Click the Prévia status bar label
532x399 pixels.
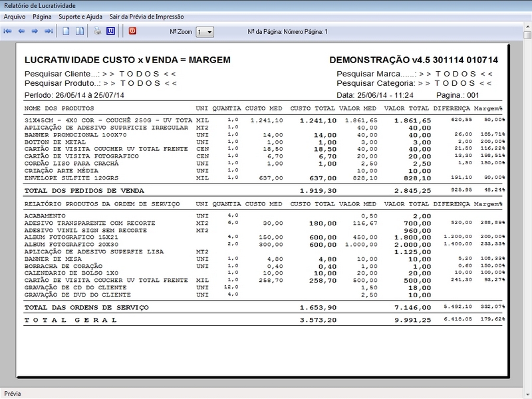13,393
